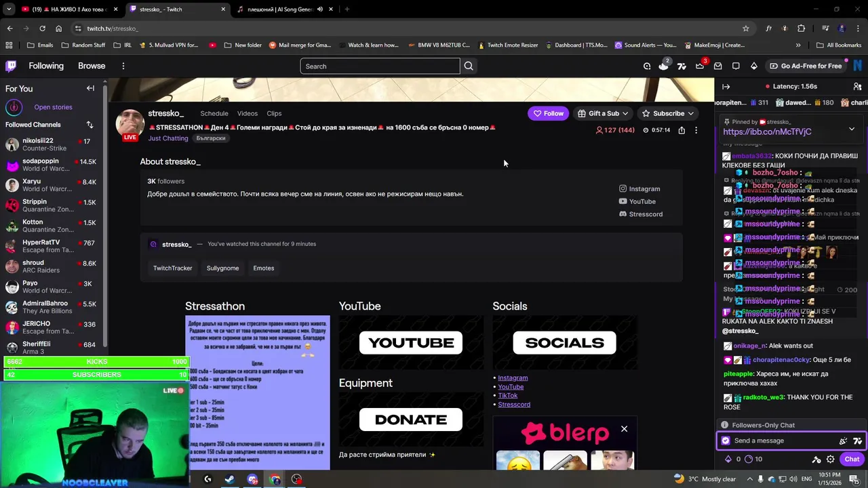Open the Open stories link
The height and width of the screenshot is (488, 868).
pos(53,107)
